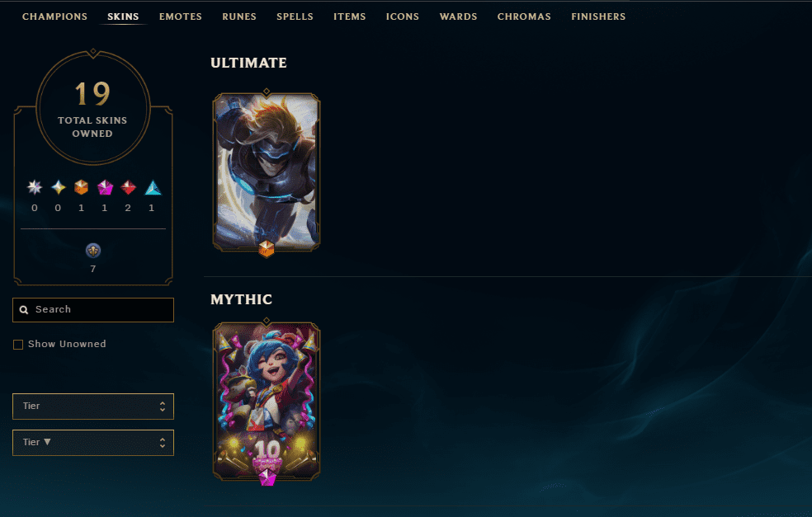Open the Finishers tab
This screenshot has height=517, width=812.
pyautogui.click(x=598, y=16)
